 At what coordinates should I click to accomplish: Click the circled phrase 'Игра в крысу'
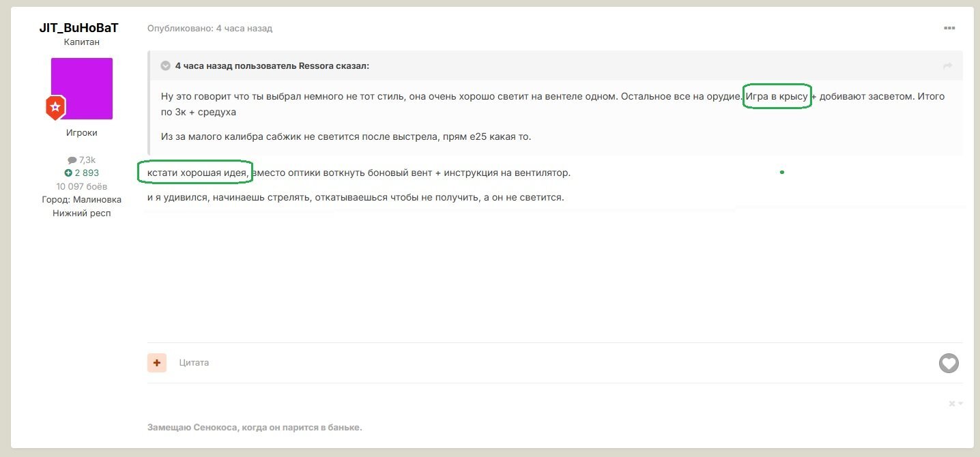coord(777,97)
